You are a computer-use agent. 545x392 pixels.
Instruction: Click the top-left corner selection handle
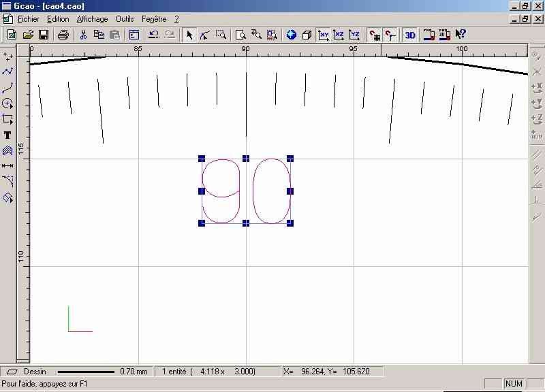click(x=202, y=159)
